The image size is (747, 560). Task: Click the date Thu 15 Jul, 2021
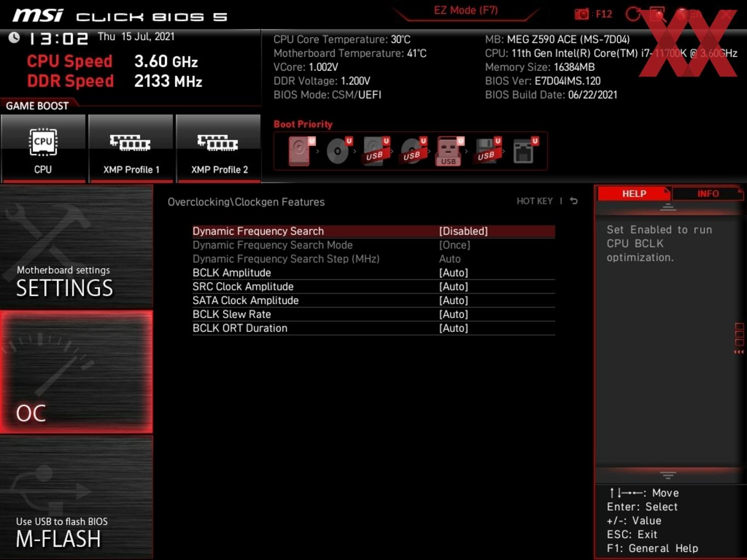(136, 36)
